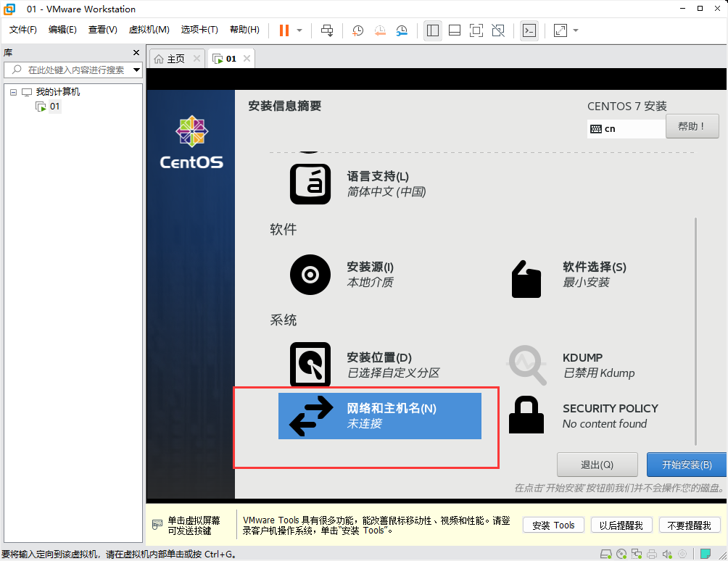
Task: Close the 库 library panel
Action: click(x=136, y=52)
